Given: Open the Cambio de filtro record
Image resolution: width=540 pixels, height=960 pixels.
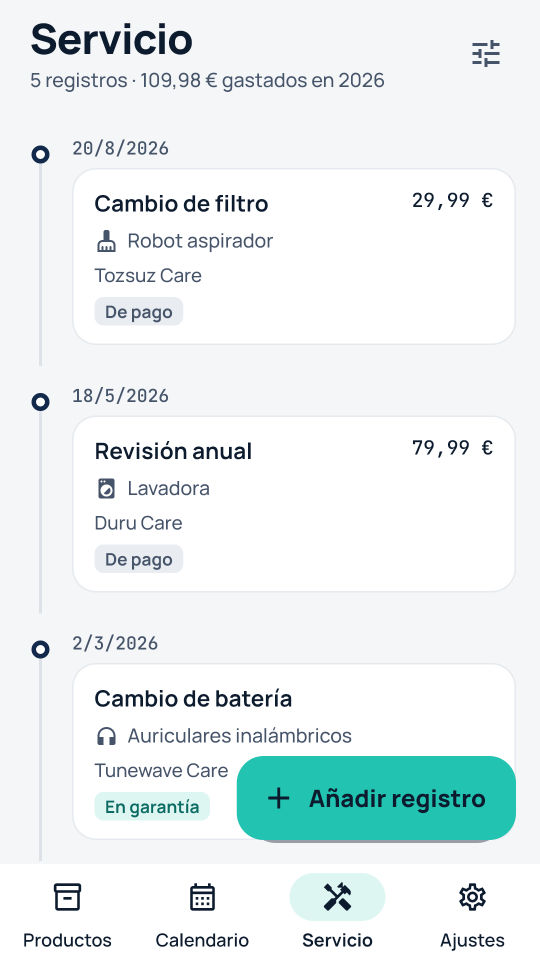Looking at the screenshot, I should [294, 257].
